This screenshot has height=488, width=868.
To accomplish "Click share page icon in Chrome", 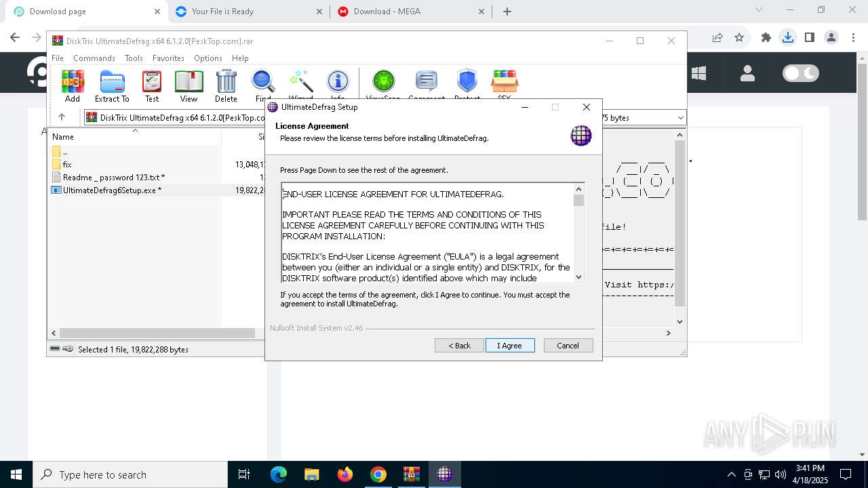I will click(717, 37).
